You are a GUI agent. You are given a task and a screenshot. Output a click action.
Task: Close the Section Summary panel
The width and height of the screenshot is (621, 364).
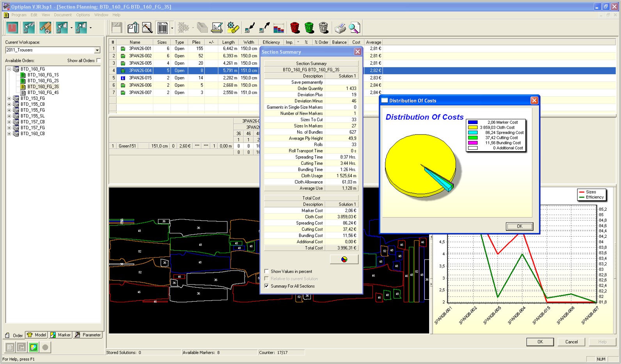tap(357, 51)
